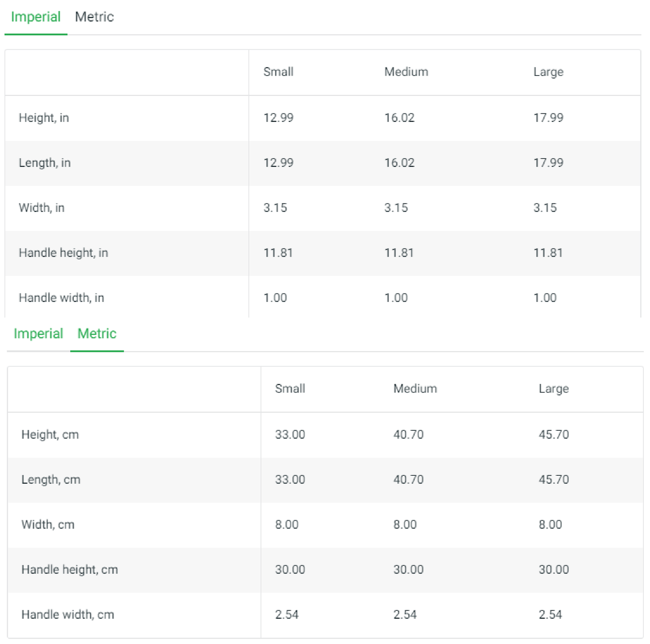Select the 'Handle height, in' row label
The width and height of the screenshot is (650, 644).
point(63,253)
